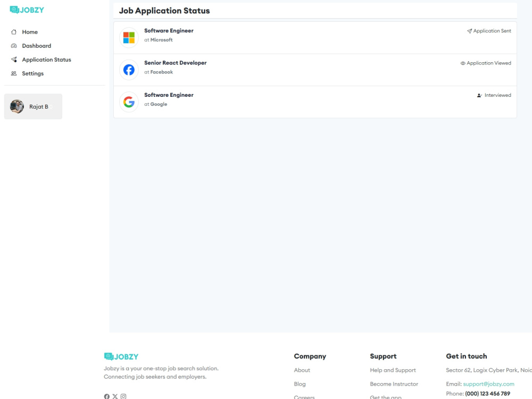The height and width of the screenshot is (399, 532).
Task: Open the footer Instagram social icon
Action: pyautogui.click(x=123, y=396)
